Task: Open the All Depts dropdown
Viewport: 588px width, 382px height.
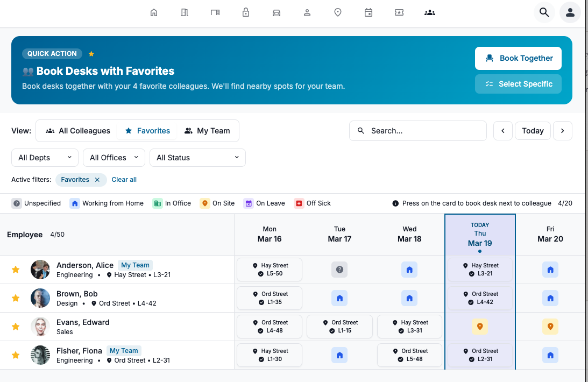Action: tap(45, 157)
